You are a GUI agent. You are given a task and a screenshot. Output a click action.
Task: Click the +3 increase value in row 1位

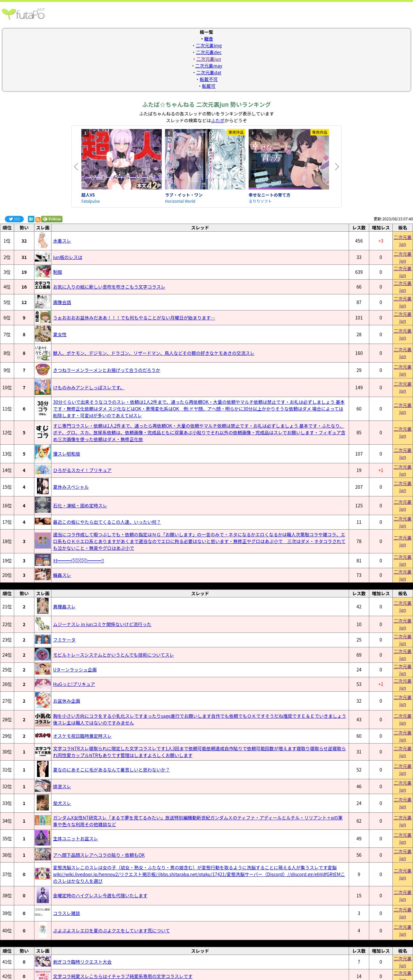(x=381, y=241)
